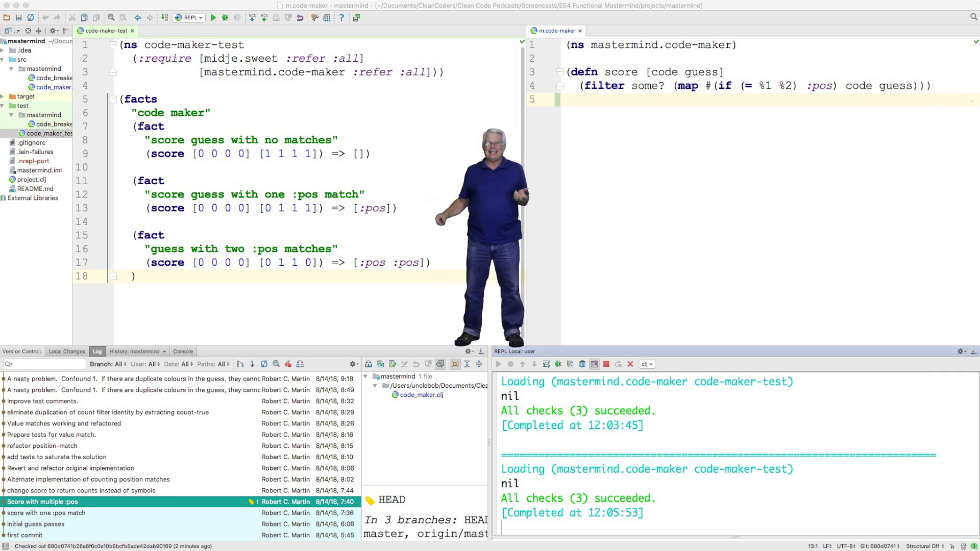This screenshot has width=980, height=551.
Task: Start debugging with the green bug icon
Action: point(225,17)
